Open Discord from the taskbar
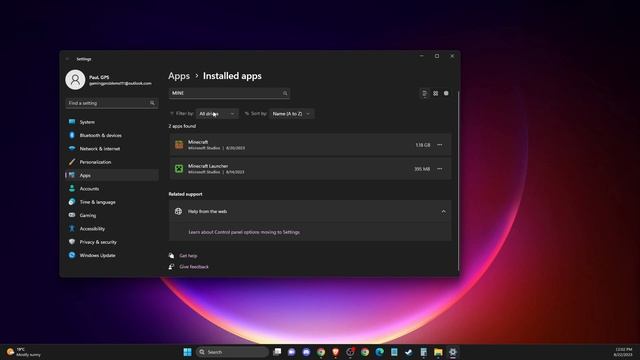 coord(306,352)
